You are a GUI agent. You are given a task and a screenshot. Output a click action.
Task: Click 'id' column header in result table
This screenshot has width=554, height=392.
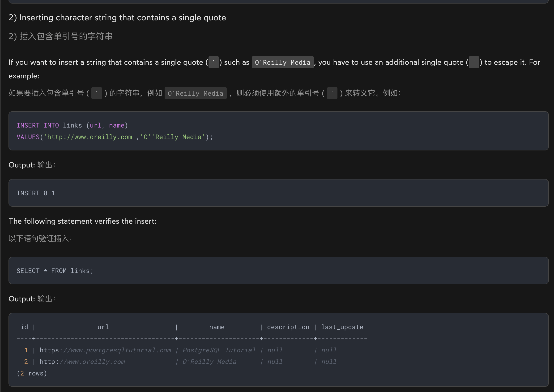coord(24,327)
